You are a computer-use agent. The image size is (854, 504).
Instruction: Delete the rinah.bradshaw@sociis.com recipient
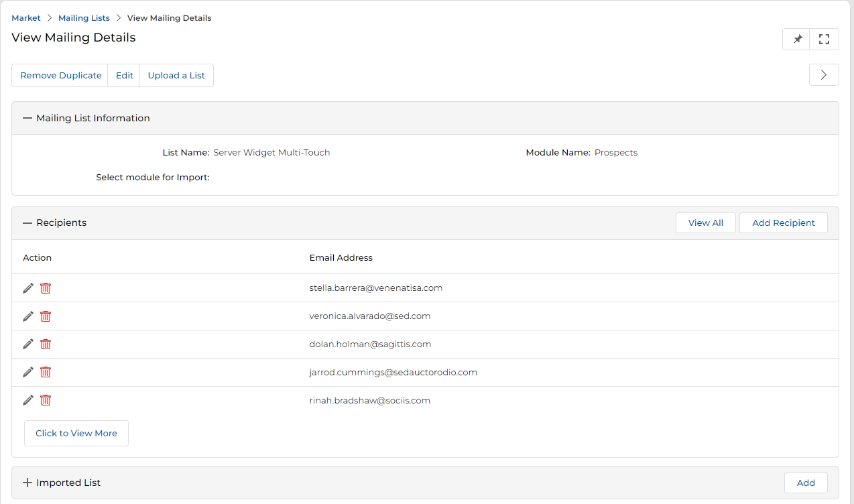(x=46, y=400)
